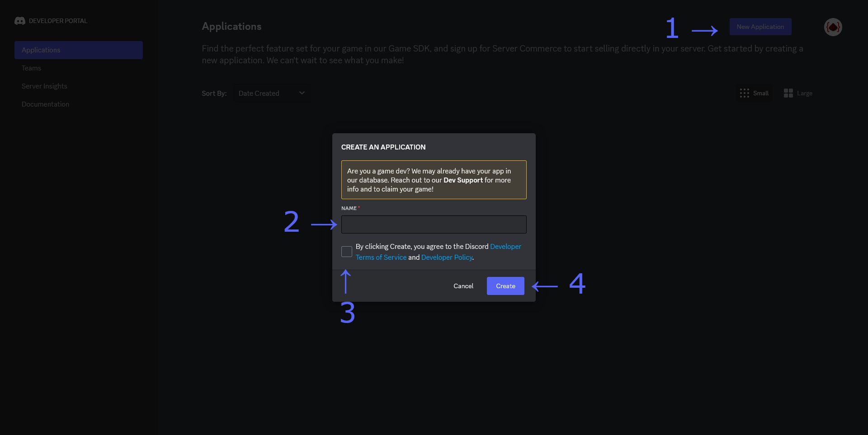Open Documentation from the sidebar
Image resolution: width=868 pixels, height=435 pixels.
pos(45,104)
